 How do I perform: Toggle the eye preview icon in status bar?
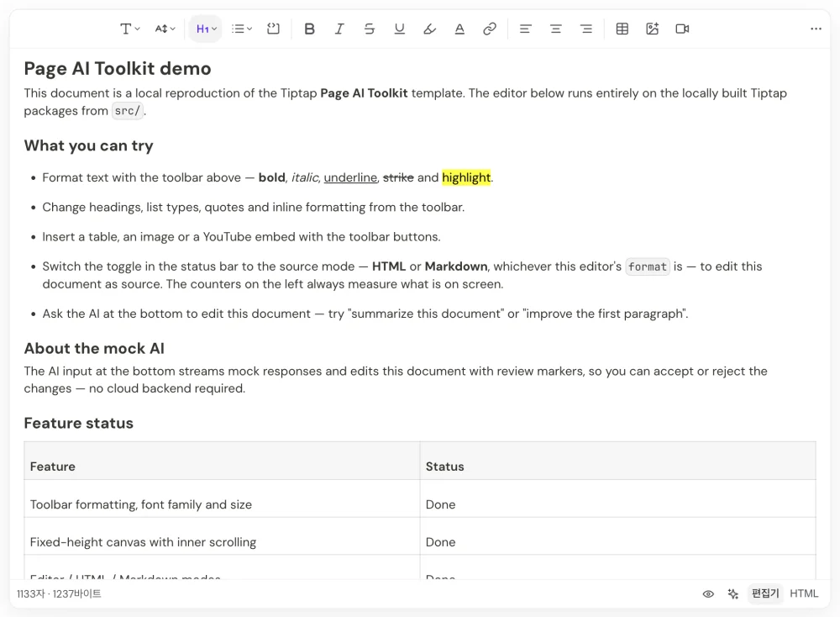(x=708, y=594)
